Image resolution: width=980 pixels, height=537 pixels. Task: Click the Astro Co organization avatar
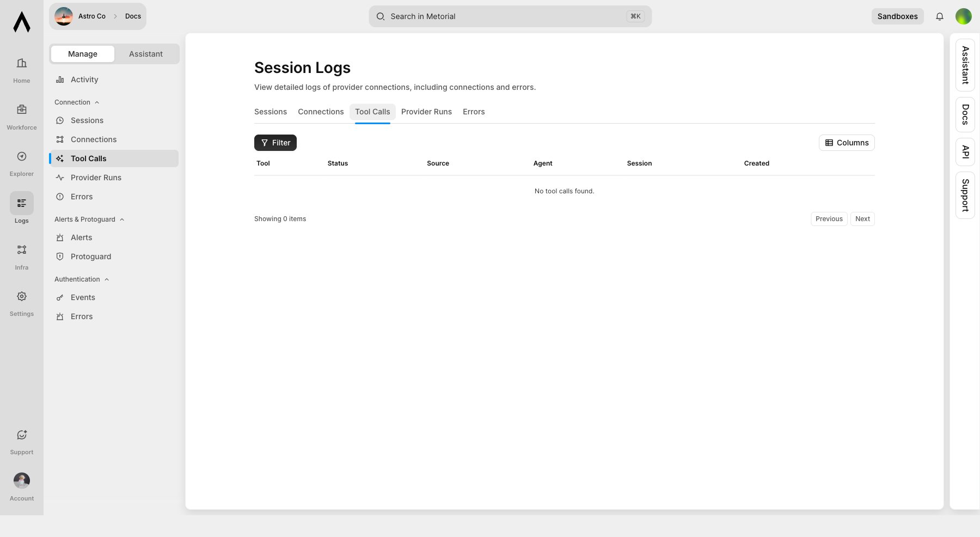[64, 16]
